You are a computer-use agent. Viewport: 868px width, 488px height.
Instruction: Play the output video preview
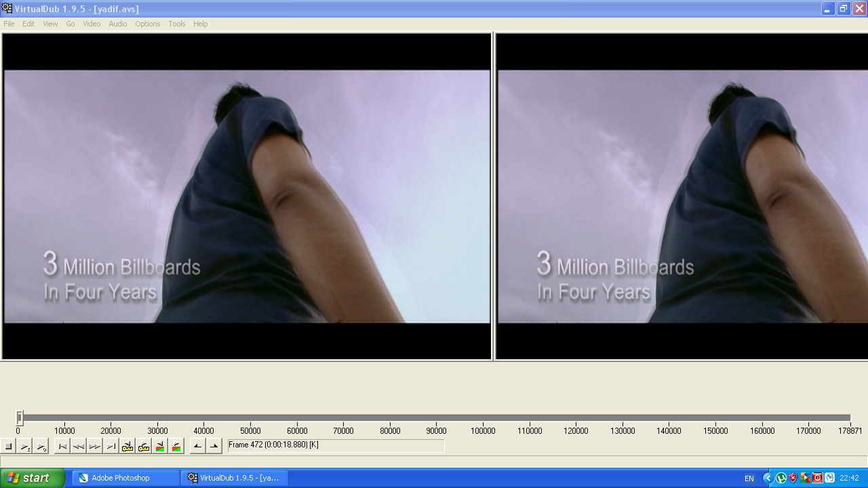[x=41, y=446]
